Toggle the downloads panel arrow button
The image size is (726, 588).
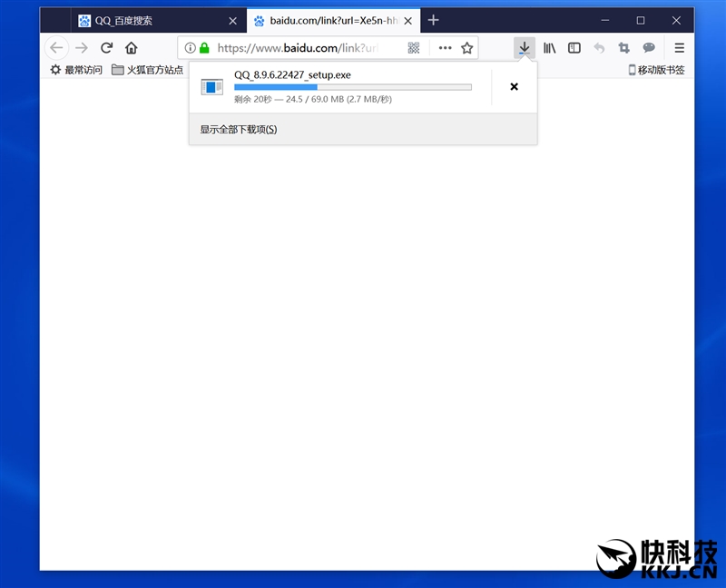coord(524,48)
